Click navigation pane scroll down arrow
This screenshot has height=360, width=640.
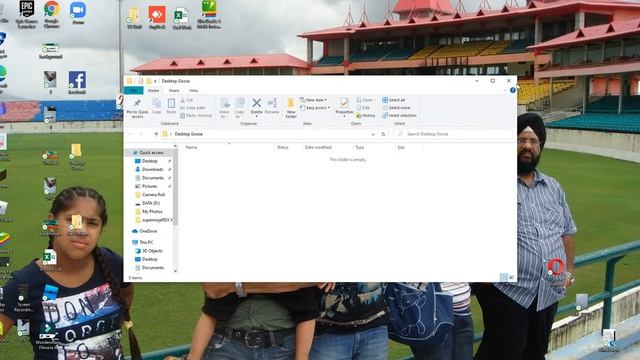pos(176,271)
